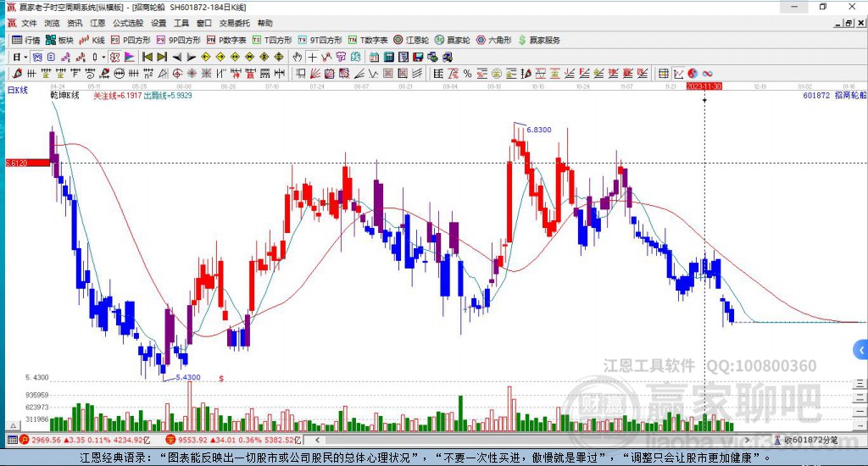Click the Shenzhen index 9553.92 status
This screenshot has width=868, height=466.
[234, 440]
